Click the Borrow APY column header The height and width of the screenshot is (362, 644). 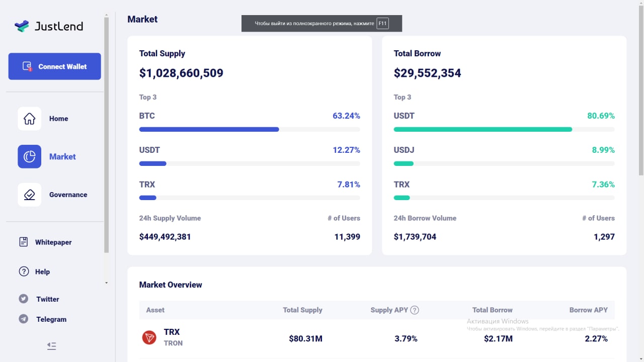coord(589,310)
